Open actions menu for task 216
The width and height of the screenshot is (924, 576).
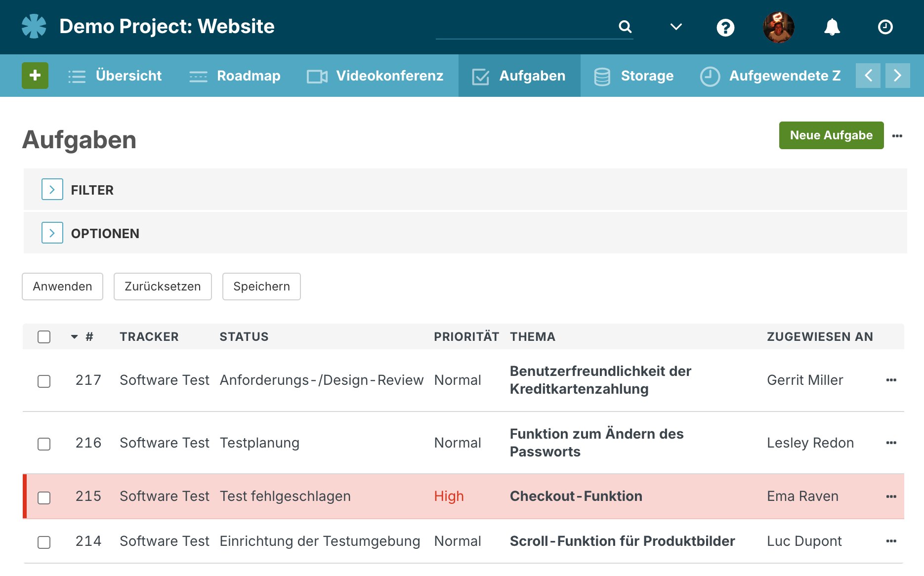point(891,443)
